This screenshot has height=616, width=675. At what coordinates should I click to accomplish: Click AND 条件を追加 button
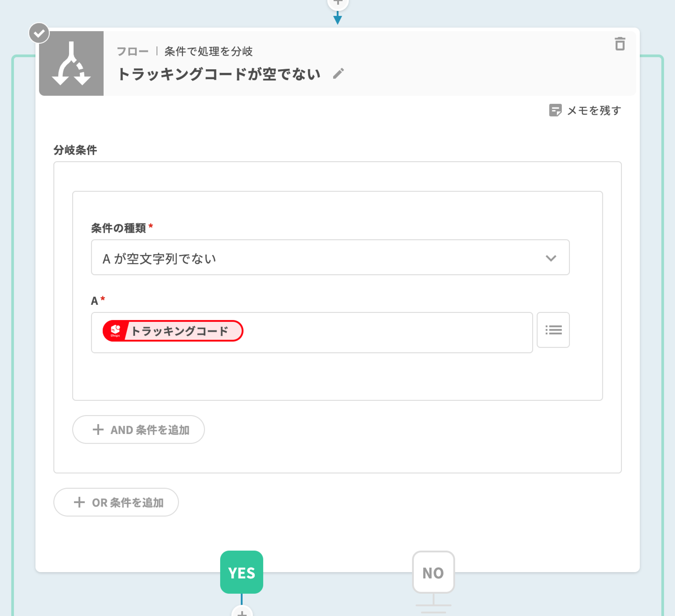click(x=138, y=429)
